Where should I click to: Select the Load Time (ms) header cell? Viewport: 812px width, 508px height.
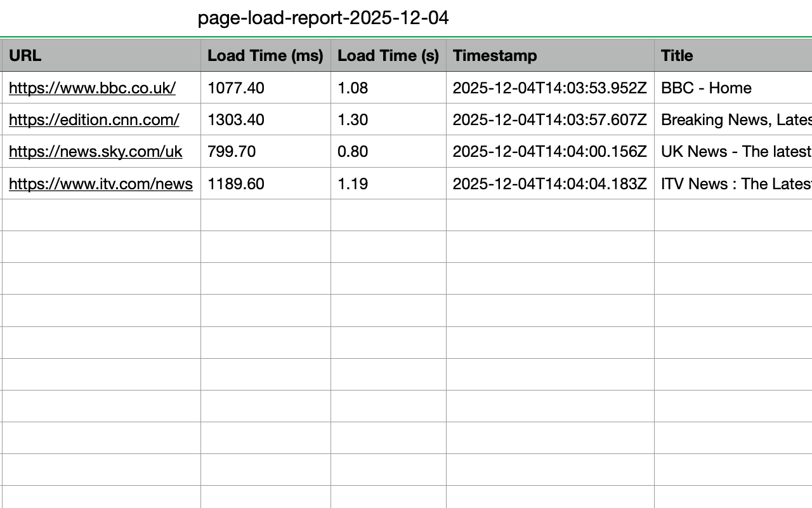pos(265,56)
